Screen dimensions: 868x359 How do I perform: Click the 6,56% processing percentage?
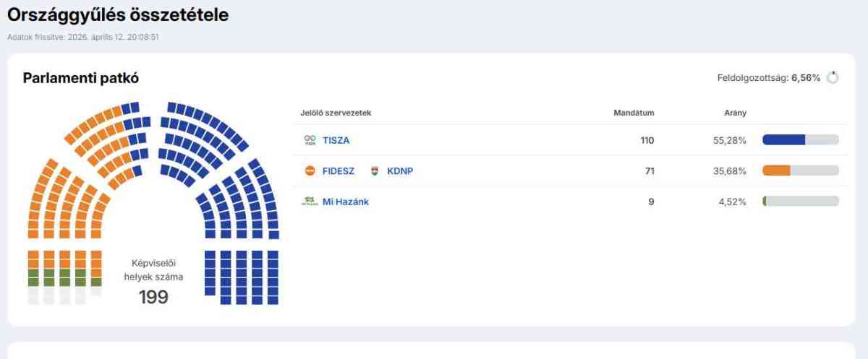[x=806, y=78]
